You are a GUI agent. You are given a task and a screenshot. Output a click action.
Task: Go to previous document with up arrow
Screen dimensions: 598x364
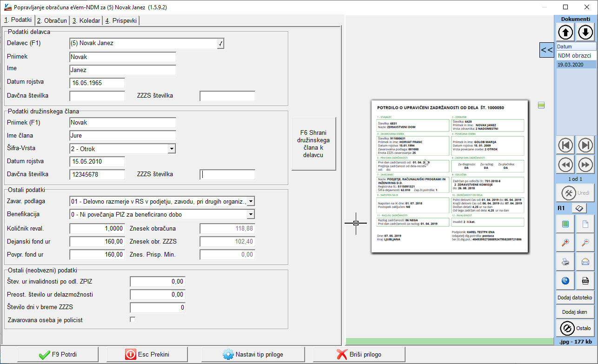pyautogui.click(x=566, y=32)
